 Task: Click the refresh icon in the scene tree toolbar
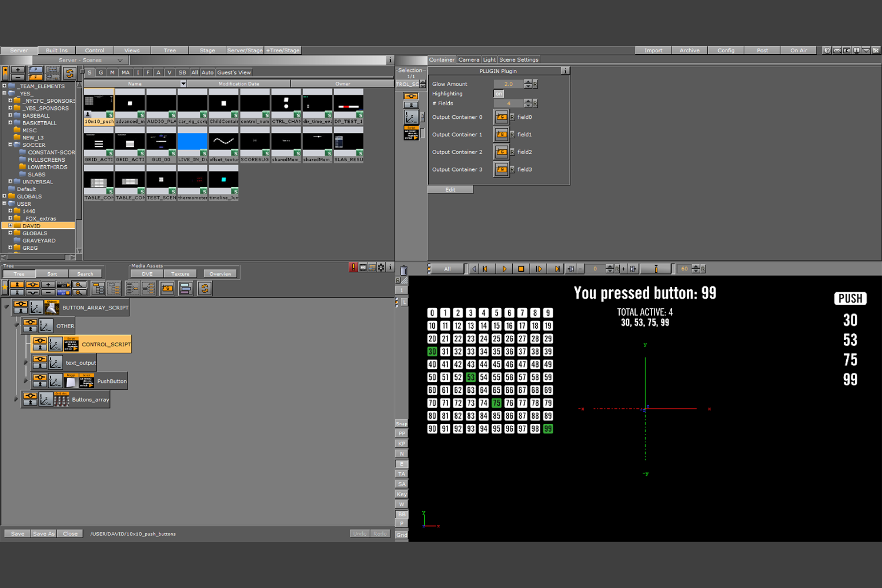(205, 288)
